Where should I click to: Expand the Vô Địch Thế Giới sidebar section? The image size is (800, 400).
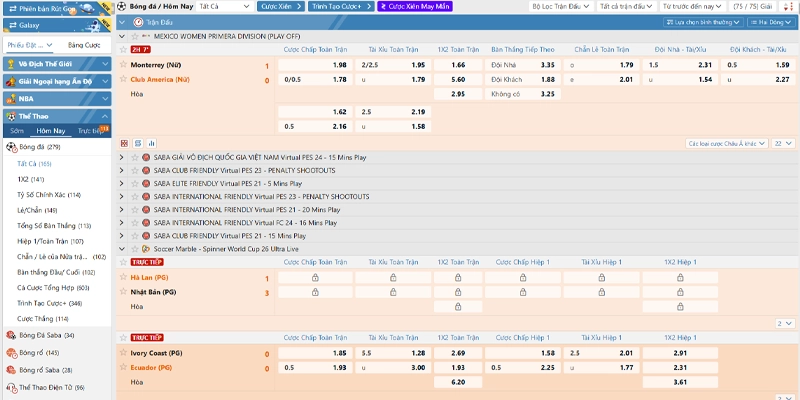tap(105, 64)
